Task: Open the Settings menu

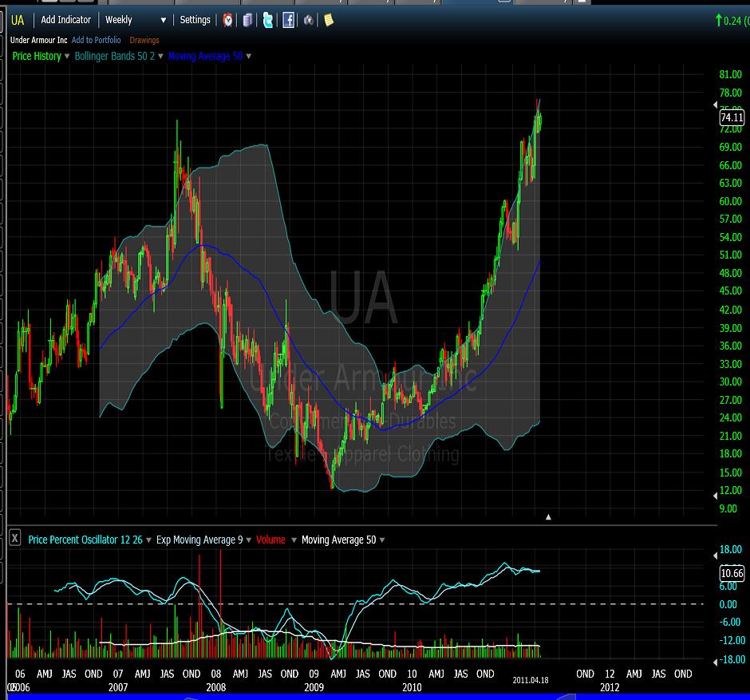Action: click(x=195, y=20)
